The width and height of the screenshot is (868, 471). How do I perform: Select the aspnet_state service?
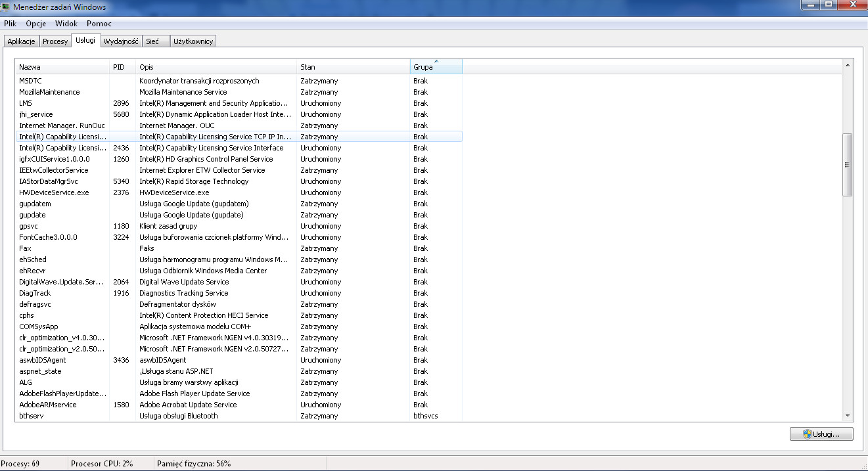[x=239, y=371]
